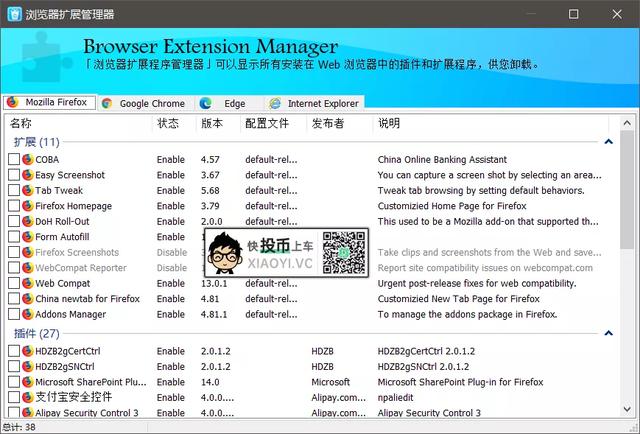This screenshot has height=434, width=640.
Task: Click the Firefox icon beside Tab Tweak
Action: coord(28,190)
